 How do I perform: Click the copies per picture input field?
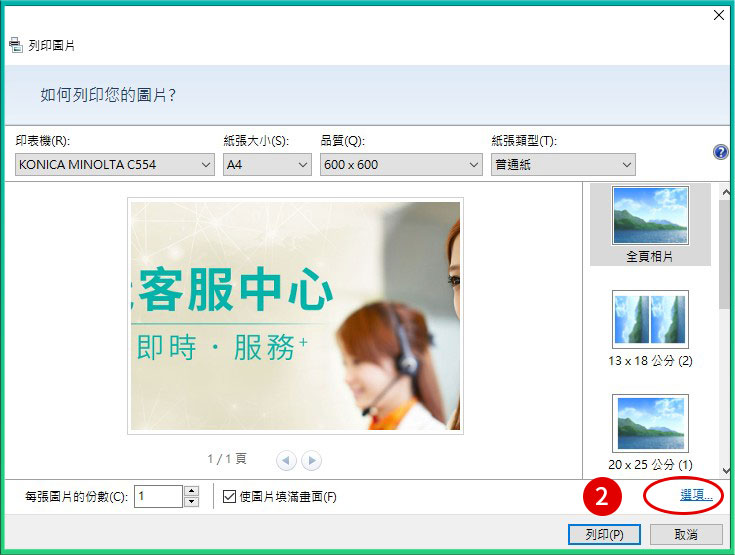click(x=158, y=496)
